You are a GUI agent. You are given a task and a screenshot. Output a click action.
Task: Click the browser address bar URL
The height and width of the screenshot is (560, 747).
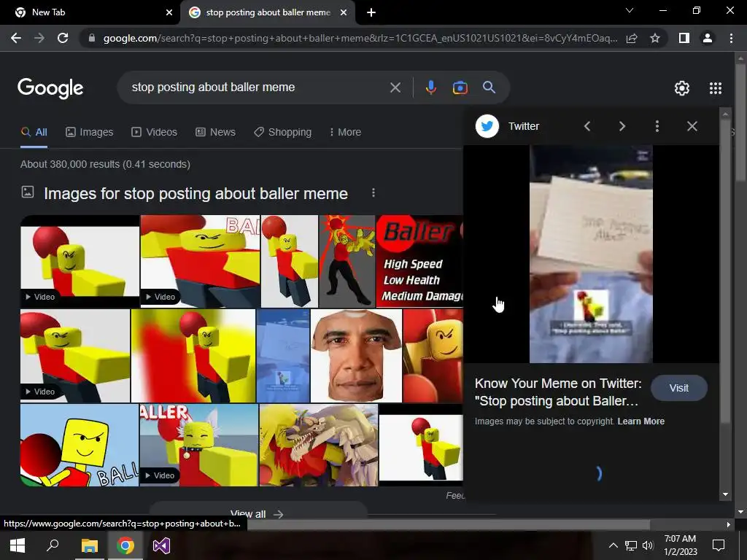360,38
